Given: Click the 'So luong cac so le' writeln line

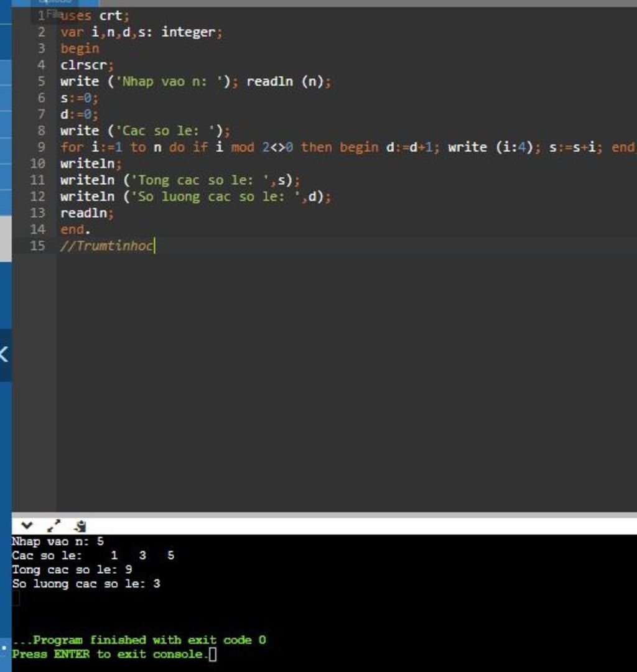Looking at the screenshot, I should click(195, 196).
